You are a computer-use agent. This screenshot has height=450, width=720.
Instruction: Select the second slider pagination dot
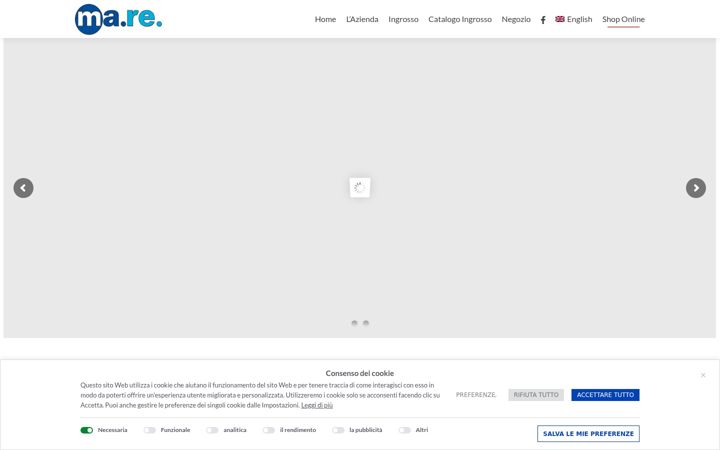(x=366, y=323)
